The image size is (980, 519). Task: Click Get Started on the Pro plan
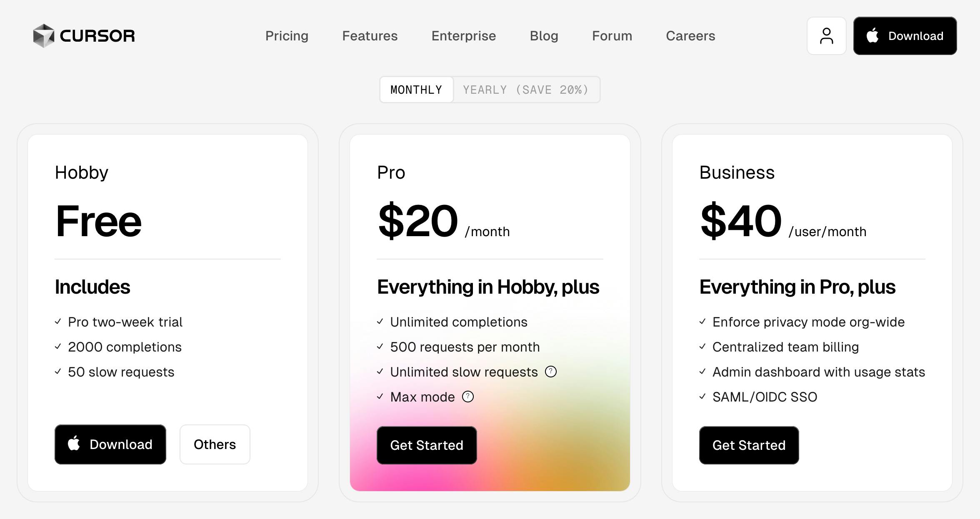(426, 445)
